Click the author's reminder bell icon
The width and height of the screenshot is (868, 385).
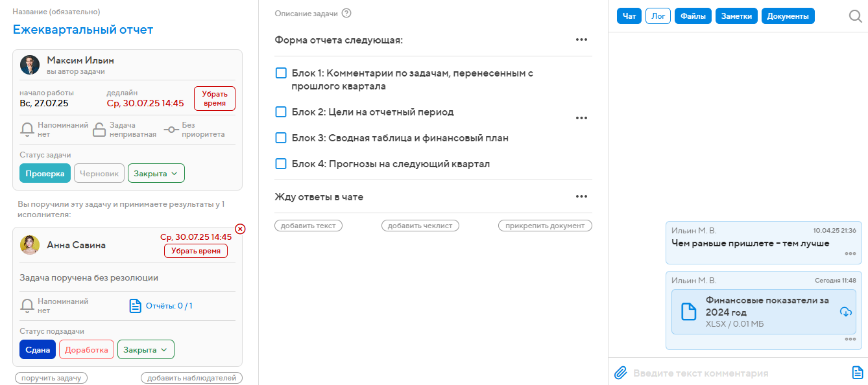(x=28, y=130)
